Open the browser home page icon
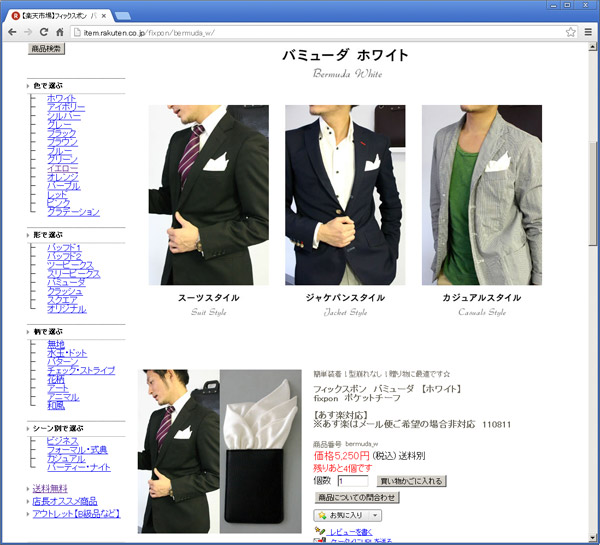The height and width of the screenshot is (545, 600). pos(60,32)
